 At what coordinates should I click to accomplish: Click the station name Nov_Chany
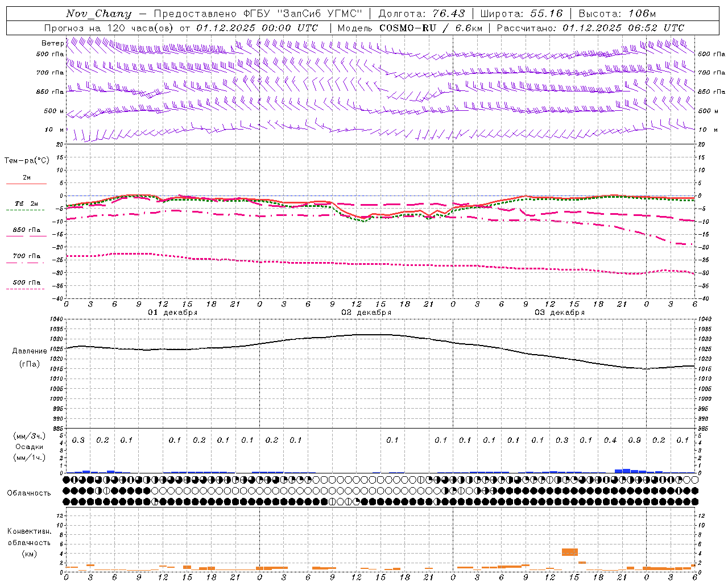[98, 14]
